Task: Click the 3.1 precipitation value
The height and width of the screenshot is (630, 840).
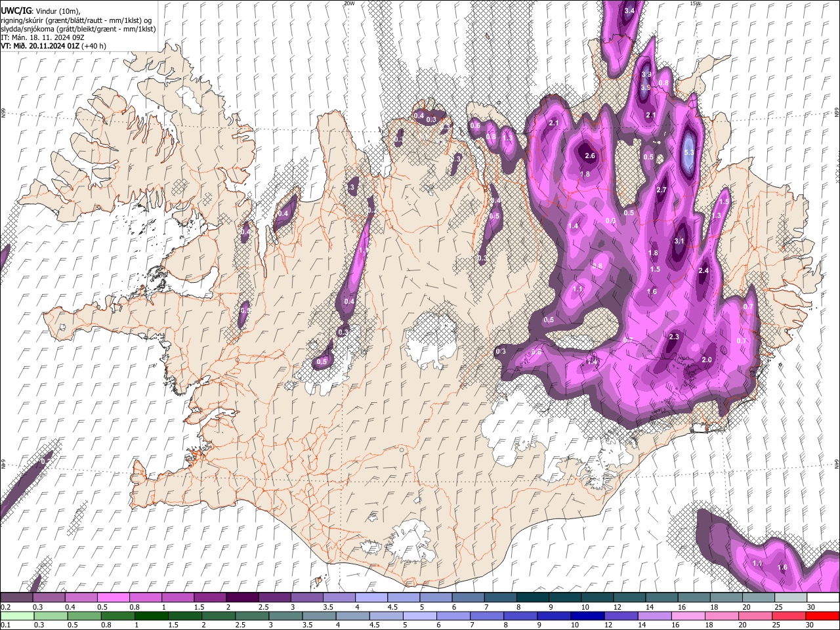Action: pyautogui.click(x=679, y=241)
